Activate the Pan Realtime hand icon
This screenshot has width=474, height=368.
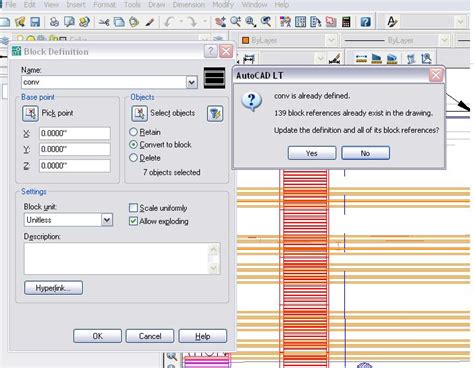pyautogui.click(x=220, y=22)
